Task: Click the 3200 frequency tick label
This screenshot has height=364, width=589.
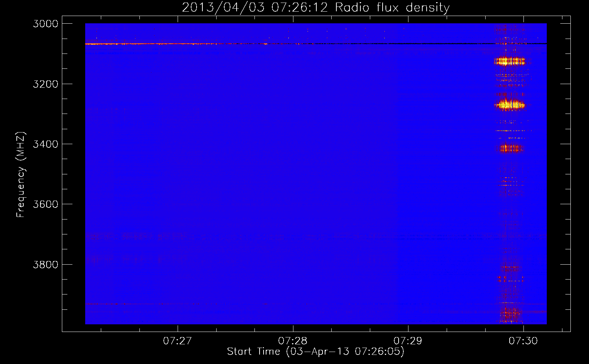Action: (46, 84)
